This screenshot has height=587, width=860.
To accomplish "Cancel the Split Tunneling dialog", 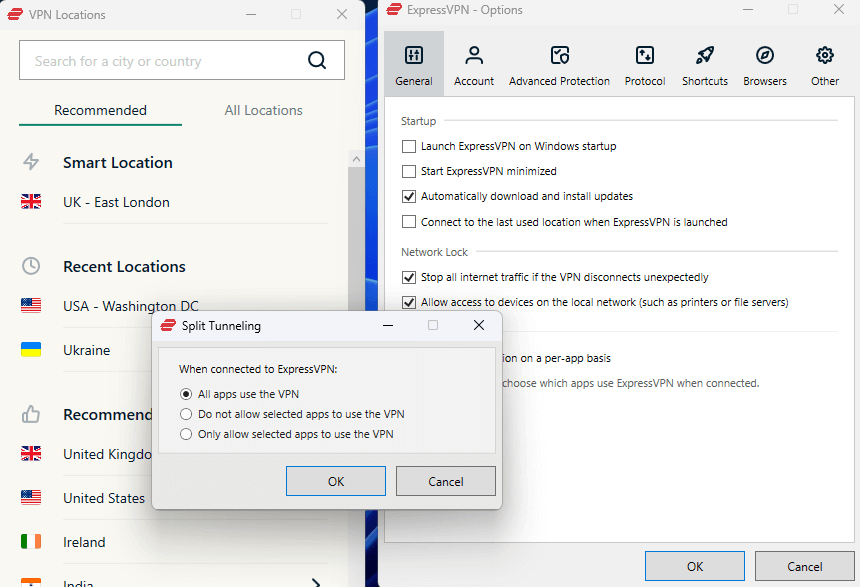I will (445, 481).
